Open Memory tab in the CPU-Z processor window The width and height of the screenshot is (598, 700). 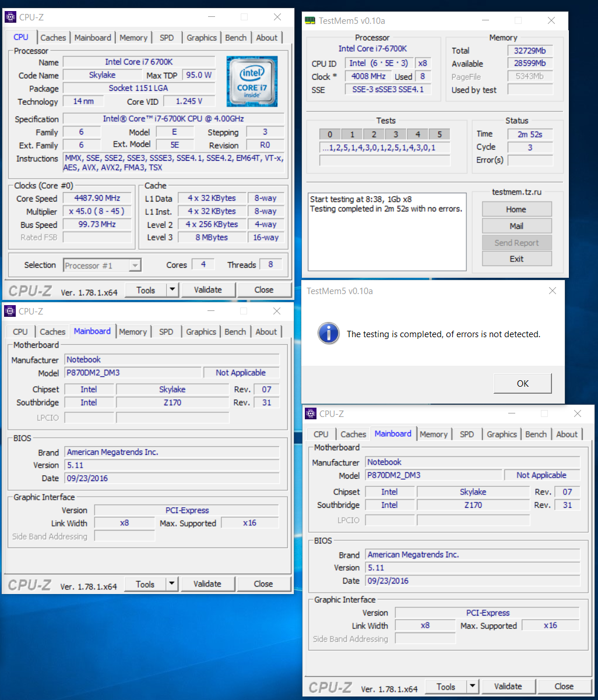tap(133, 38)
